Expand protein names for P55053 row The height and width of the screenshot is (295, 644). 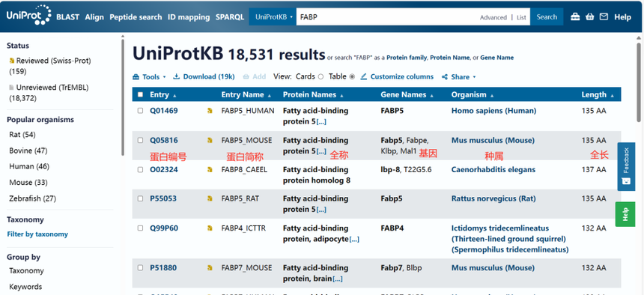click(321, 210)
